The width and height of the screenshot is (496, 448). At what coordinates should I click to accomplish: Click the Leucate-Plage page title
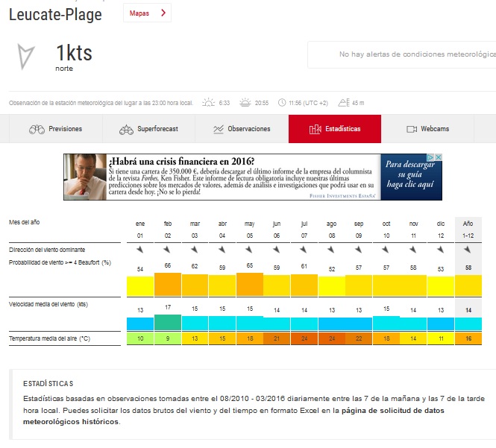tap(55, 15)
